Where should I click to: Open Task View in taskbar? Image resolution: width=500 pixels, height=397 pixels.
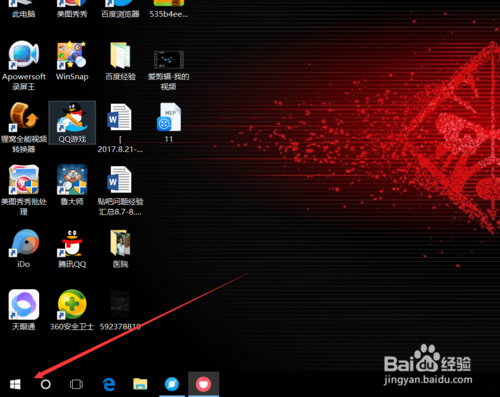click(x=76, y=384)
